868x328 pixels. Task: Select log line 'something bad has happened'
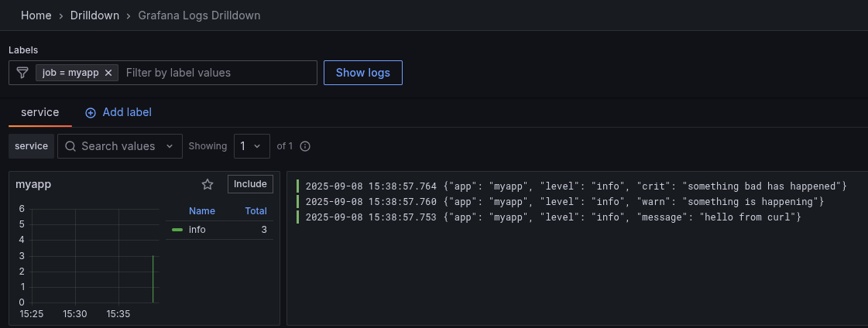click(x=576, y=186)
